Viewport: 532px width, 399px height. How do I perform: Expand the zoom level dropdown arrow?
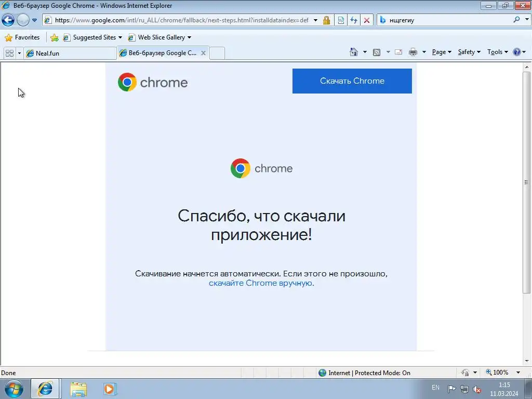coord(518,373)
